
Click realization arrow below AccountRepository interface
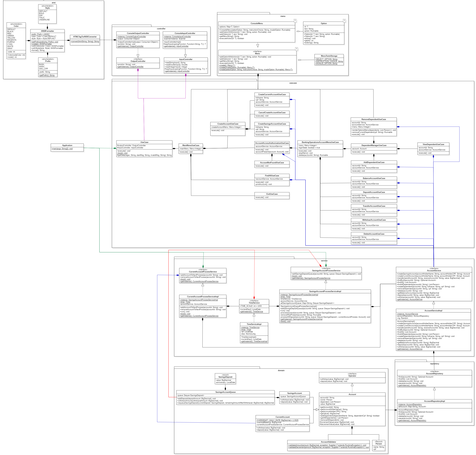(x=434, y=389)
